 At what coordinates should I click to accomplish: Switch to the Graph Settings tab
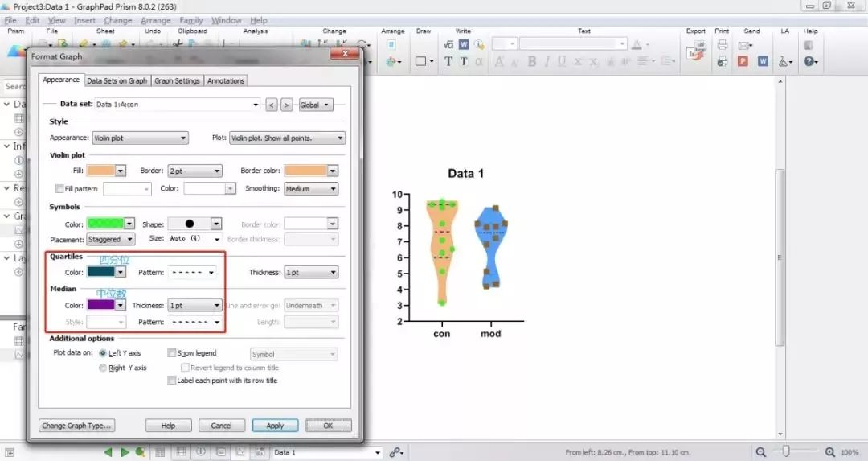pos(177,81)
